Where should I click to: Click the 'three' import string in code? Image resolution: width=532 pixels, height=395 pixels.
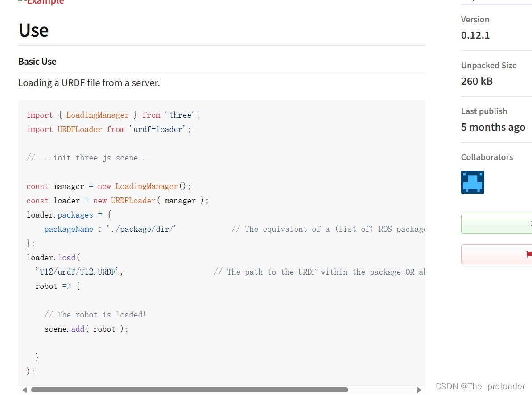(180, 115)
